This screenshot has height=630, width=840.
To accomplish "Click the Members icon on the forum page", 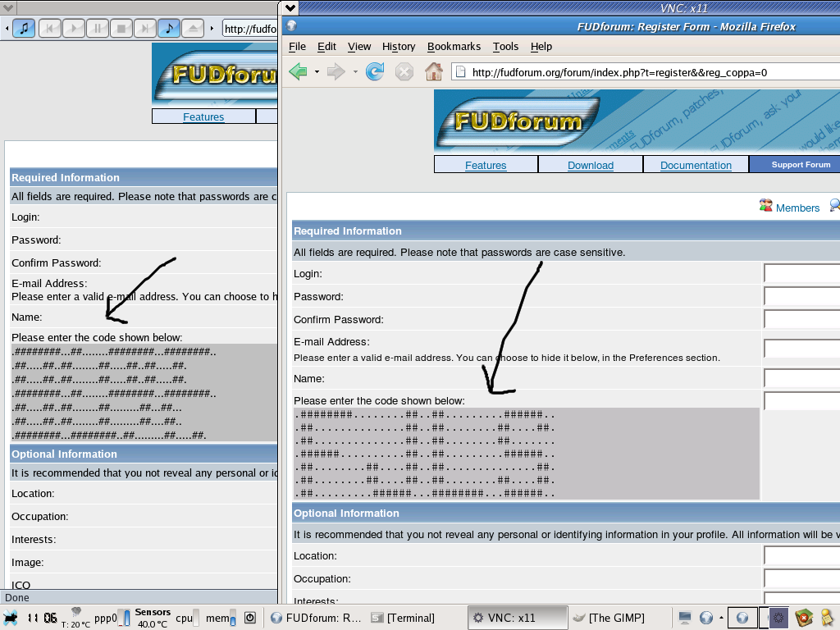I will (x=766, y=206).
